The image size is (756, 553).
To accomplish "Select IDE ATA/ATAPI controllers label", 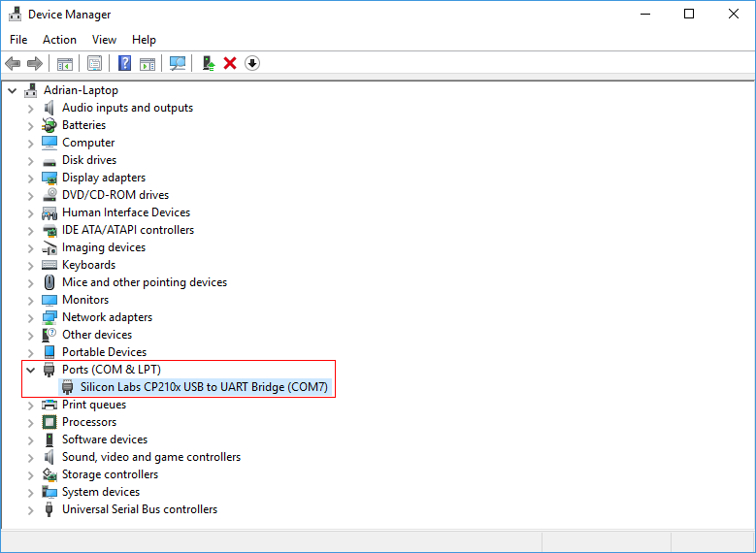I will (x=128, y=230).
